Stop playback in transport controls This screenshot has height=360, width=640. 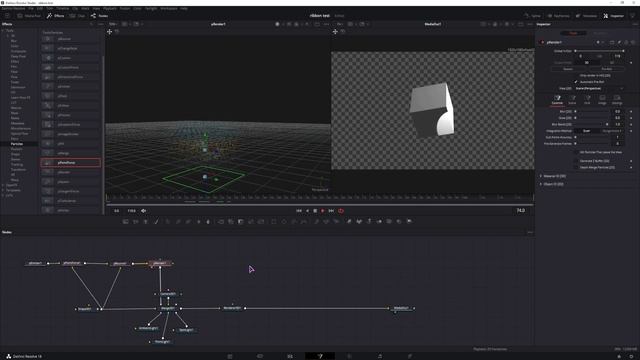coord(315,211)
